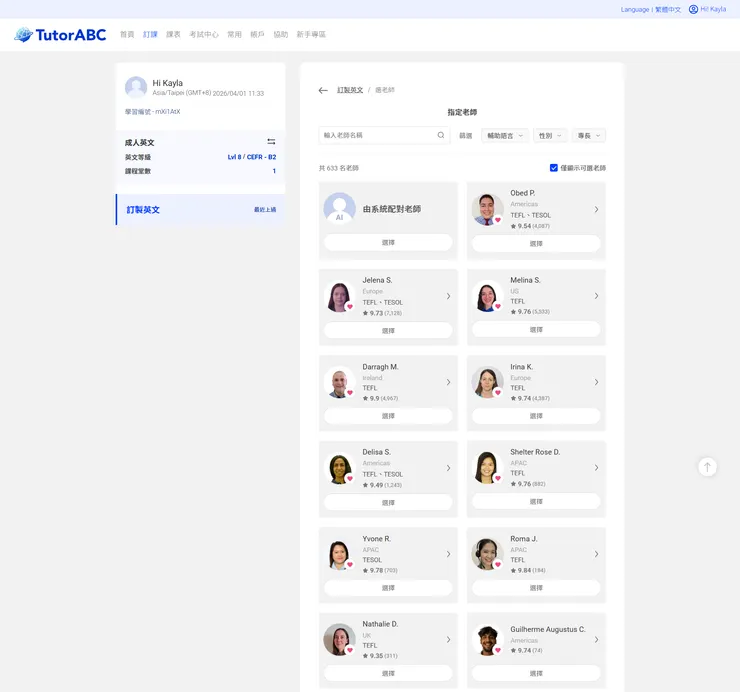Click select button for Guilherme Augustus C.

(536, 674)
